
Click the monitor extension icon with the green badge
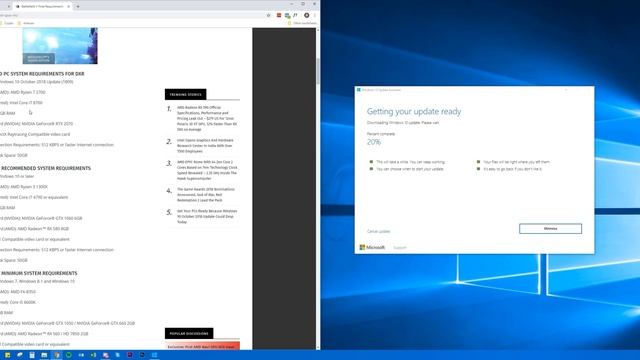[x=287, y=16]
